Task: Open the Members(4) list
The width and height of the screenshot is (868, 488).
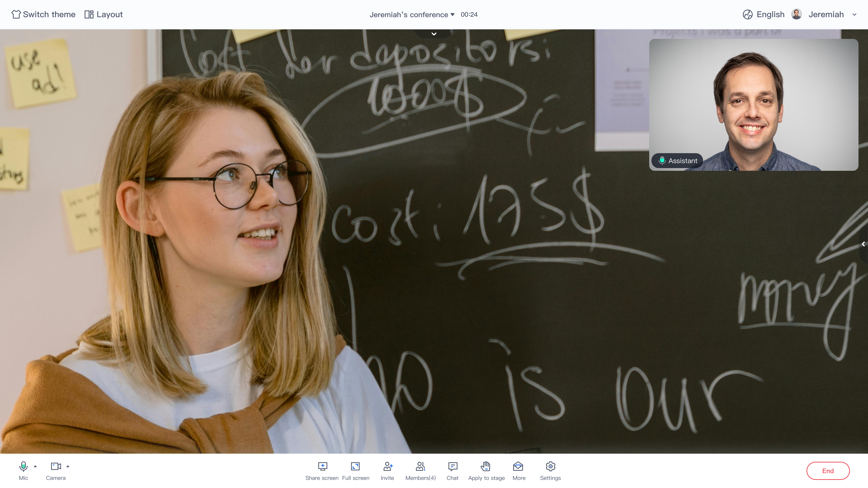Action: pyautogui.click(x=420, y=467)
